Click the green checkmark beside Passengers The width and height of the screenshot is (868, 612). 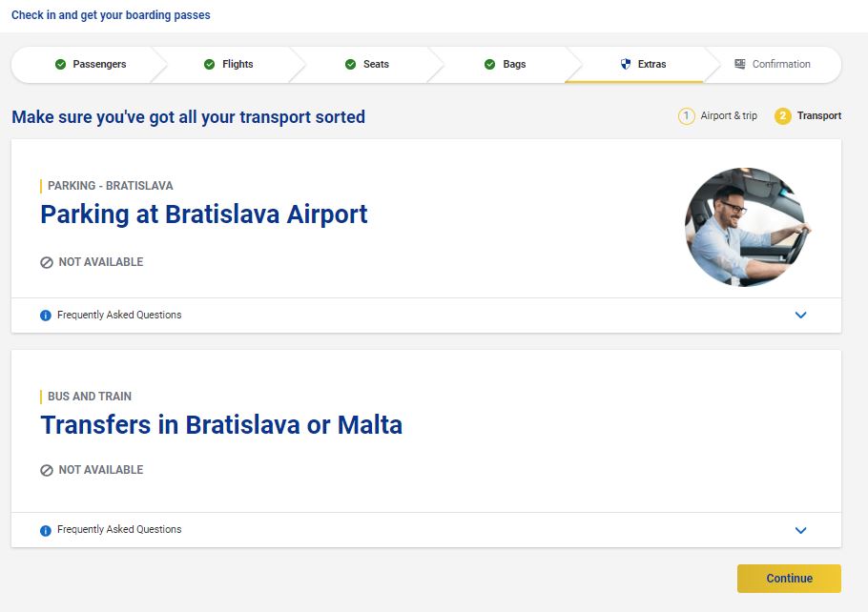(60, 65)
